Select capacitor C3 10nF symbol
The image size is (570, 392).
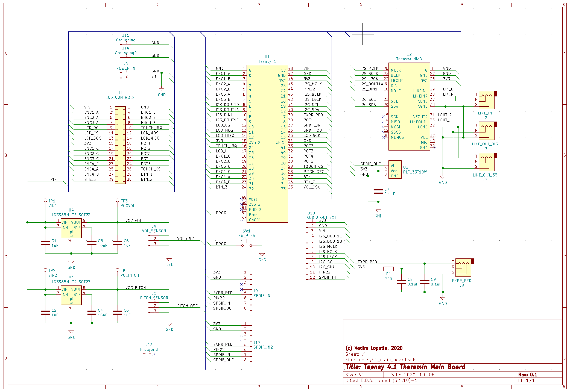pyautogui.click(x=92, y=243)
